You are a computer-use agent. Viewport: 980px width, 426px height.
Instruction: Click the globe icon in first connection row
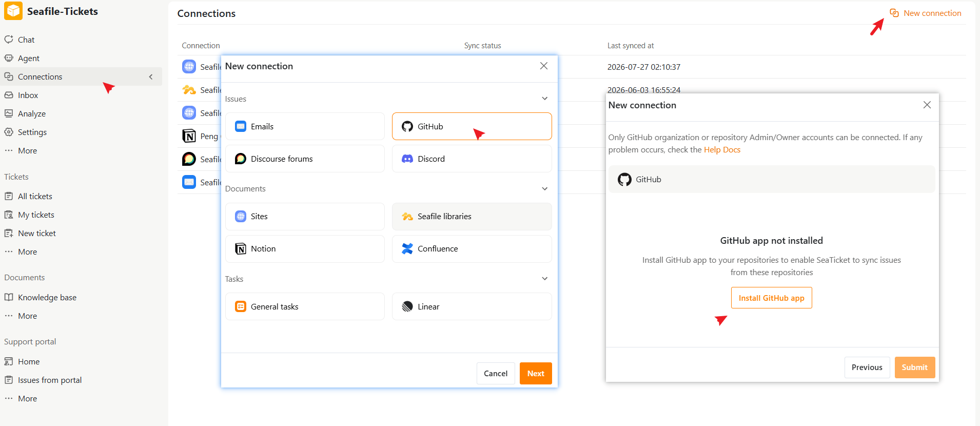pos(189,66)
